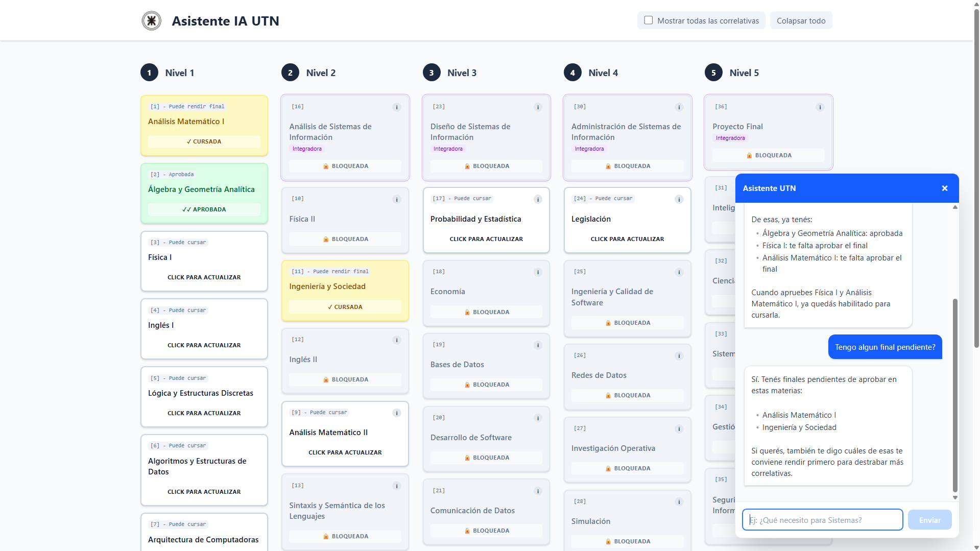Click the Nivel 5 column heading
This screenshot has height=551, width=980.
coord(744,73)
